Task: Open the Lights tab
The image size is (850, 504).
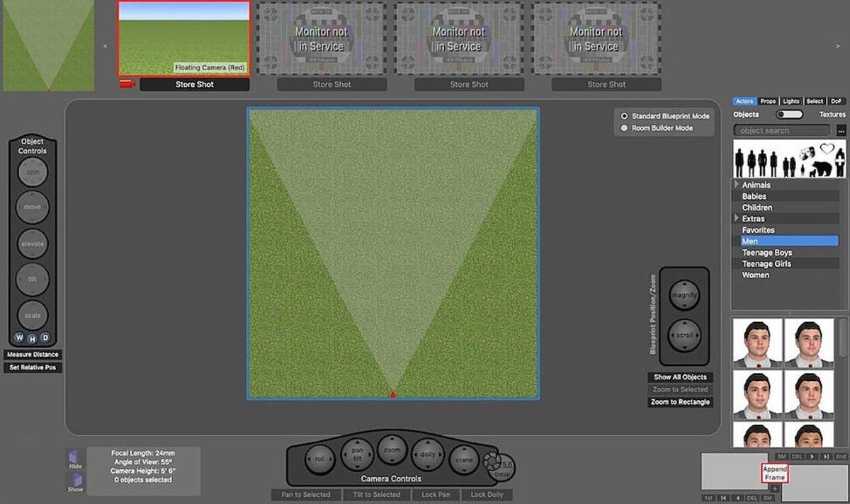Action: click(x=790, y=101)
